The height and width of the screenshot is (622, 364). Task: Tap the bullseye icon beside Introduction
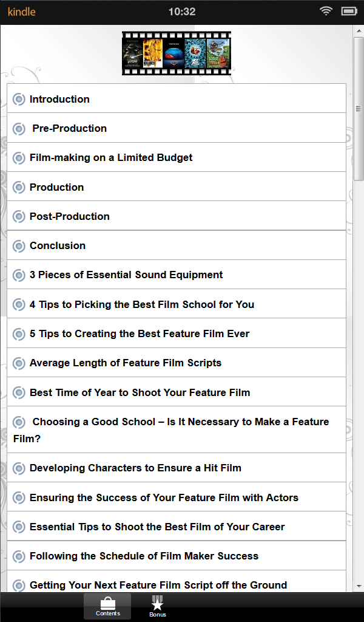click(x=19, y=98)
